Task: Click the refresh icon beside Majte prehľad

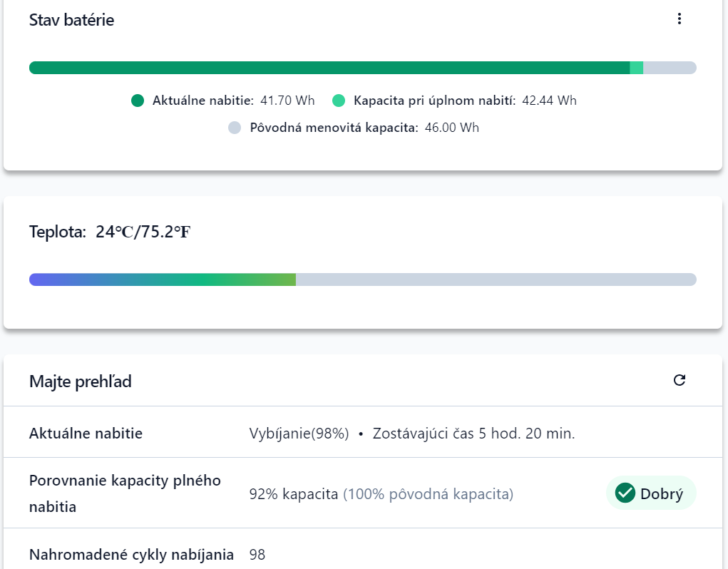Action: click(x=680, y=380)
